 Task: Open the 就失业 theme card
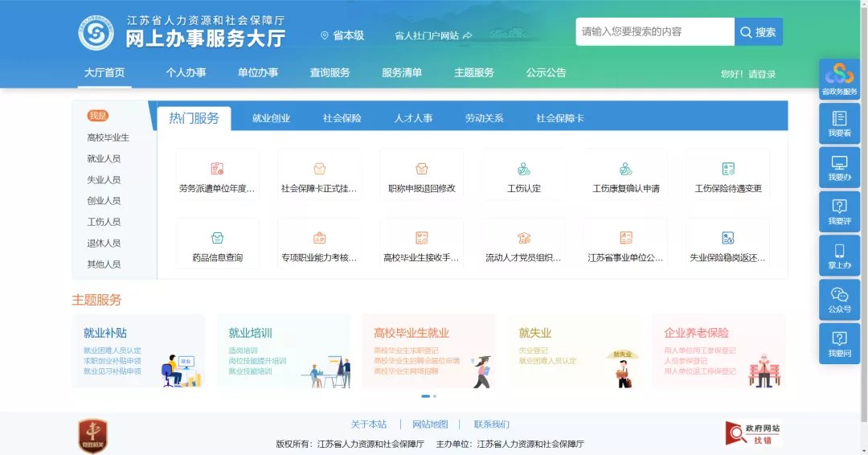pyautogui.click(x=574, y=351)
